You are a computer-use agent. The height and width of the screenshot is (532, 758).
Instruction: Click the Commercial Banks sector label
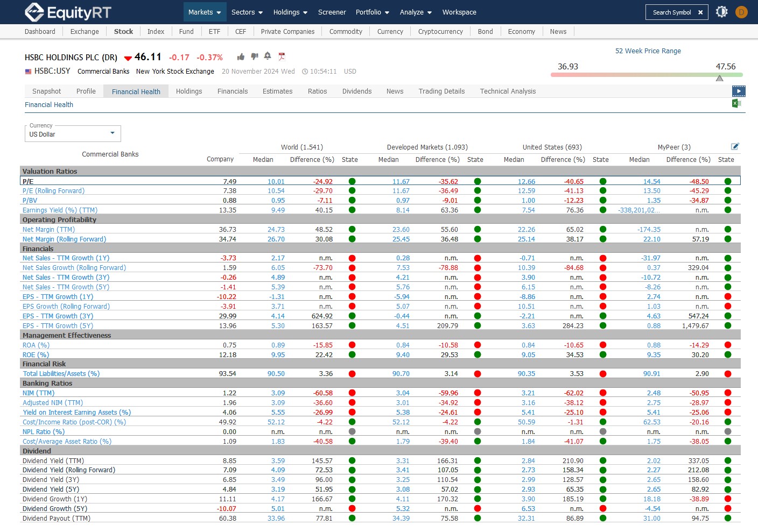[103, 72]
